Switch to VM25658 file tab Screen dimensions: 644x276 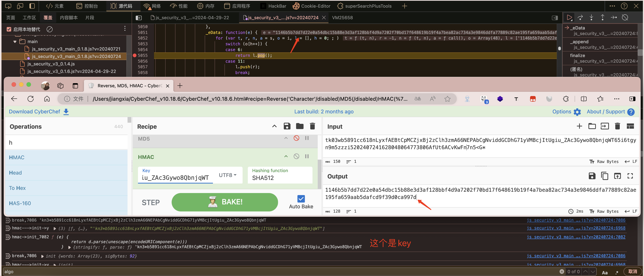click(342, 18)
